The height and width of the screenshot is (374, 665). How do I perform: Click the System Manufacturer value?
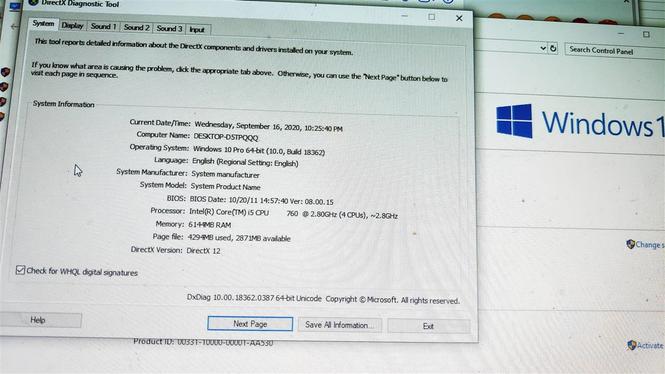225,174
